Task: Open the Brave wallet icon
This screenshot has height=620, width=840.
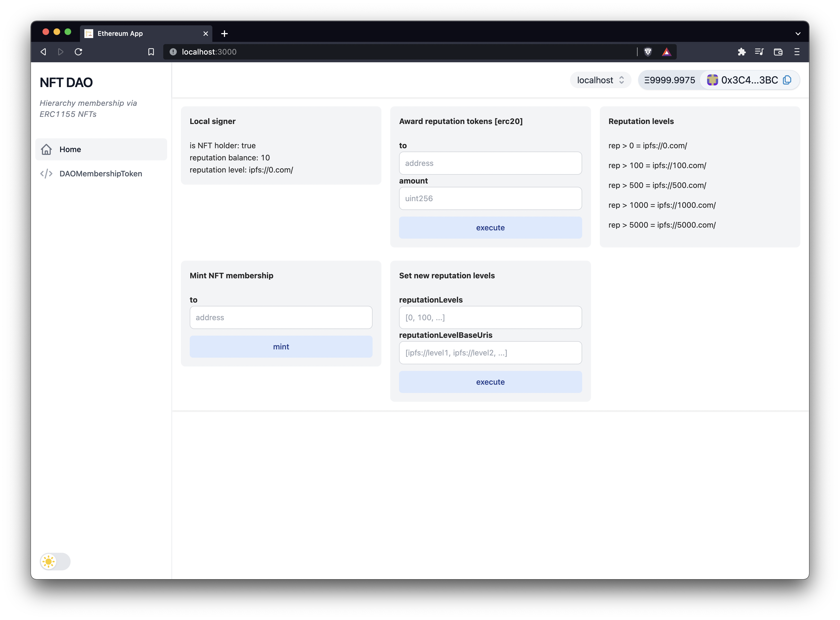Action: [778, 52]
